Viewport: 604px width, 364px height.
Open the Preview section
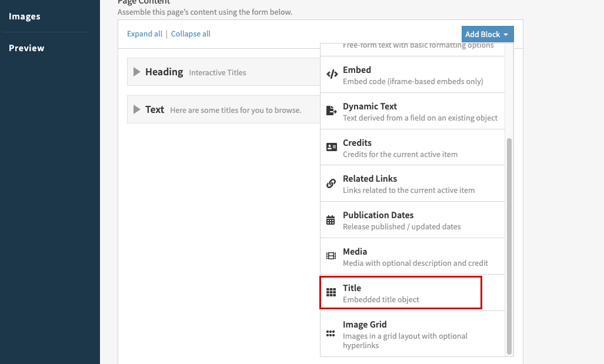pyautogui.click(x=26, y=48)
